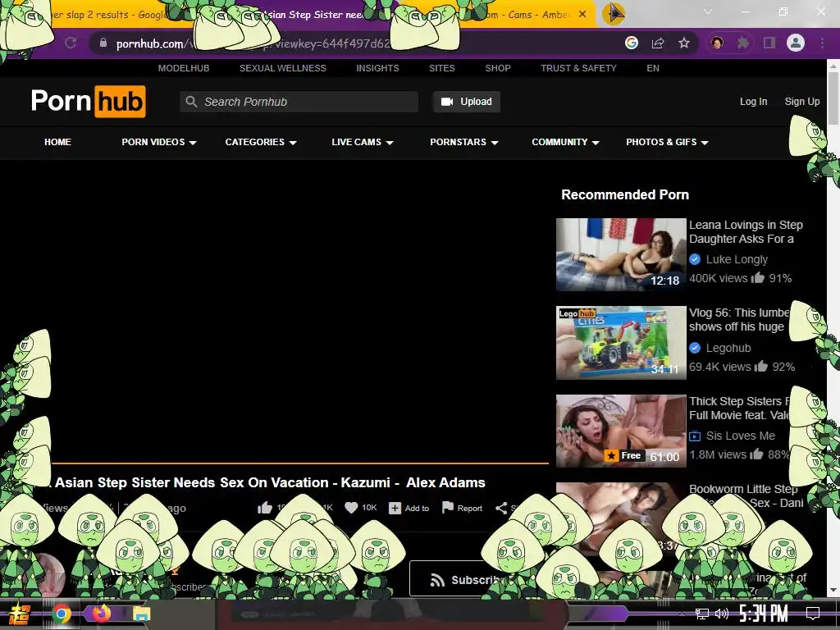The height and width of the screenshot is (630, 840).
Task: Open the 12:18 recommended video thumbnail
Action: tap(621, 254)
